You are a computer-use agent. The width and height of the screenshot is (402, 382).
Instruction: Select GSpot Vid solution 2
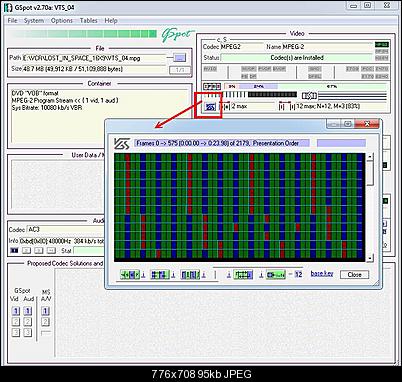15,322
